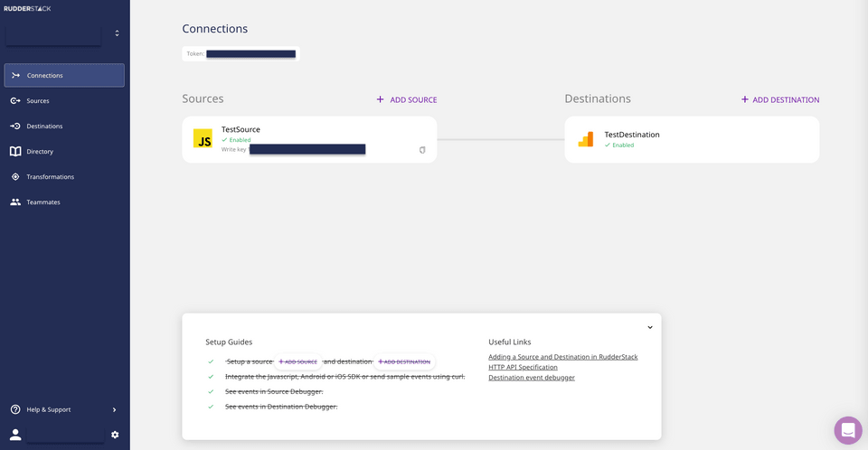Screen dimensions: 868x450
Task: Click the Transformations icon
Action: click(x=15, y=176)
